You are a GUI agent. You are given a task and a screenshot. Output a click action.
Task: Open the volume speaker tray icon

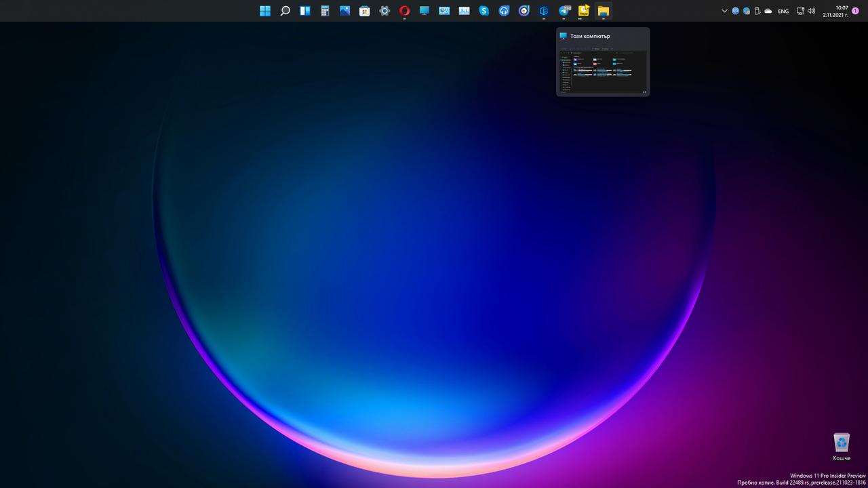click(812, 11)
